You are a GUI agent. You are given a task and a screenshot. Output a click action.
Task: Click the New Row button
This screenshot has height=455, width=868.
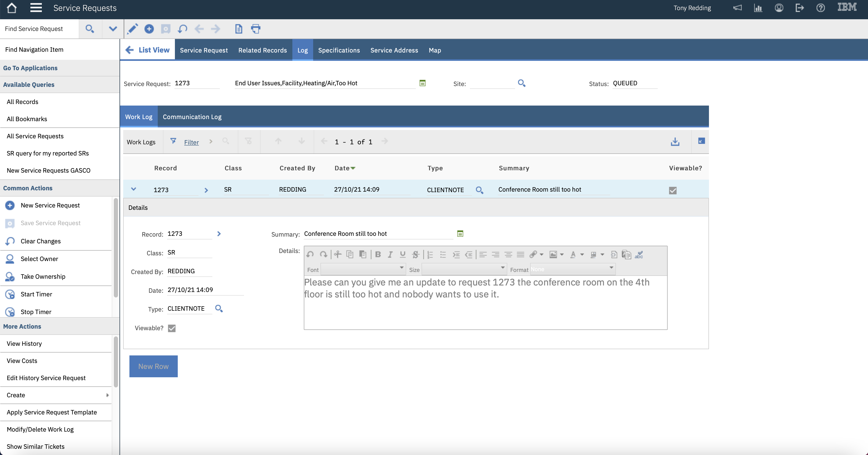pos(153,366)
